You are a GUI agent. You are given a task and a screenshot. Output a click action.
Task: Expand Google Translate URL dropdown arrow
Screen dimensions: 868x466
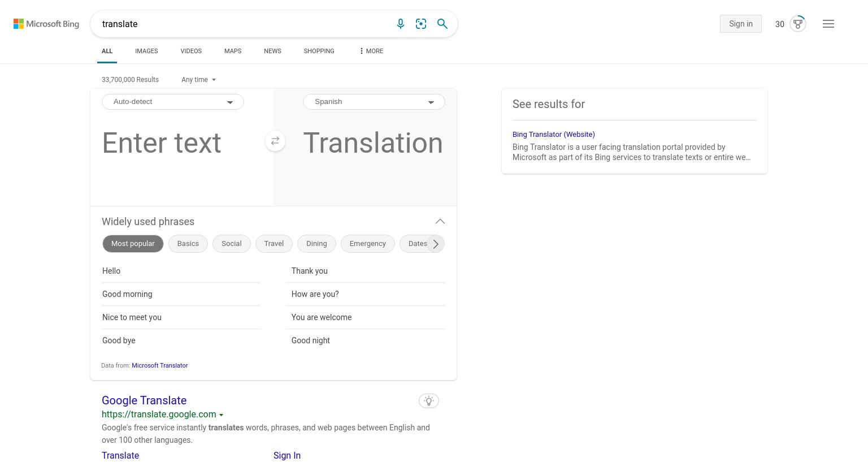(221, 415)
